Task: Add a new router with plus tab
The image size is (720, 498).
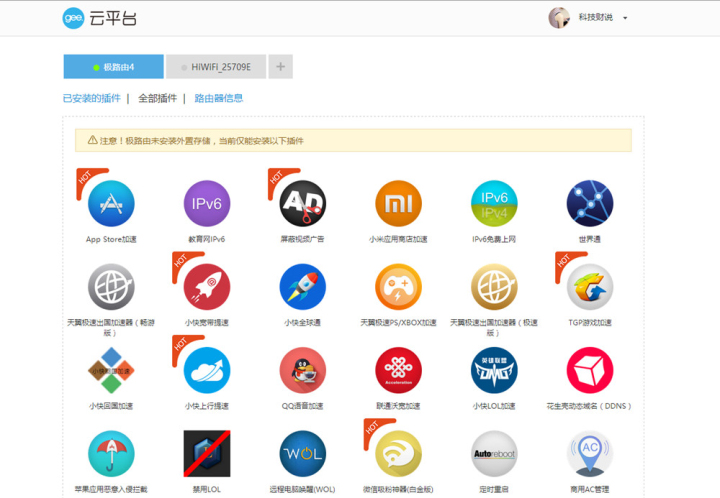Action: [281, 67]
